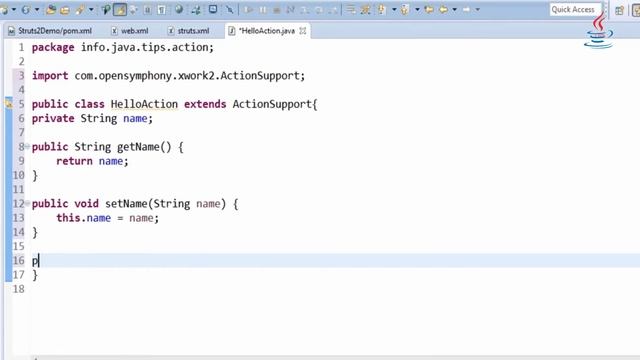Toggle Mark Occurrences highlighter button
Viewport: 640px width, 360px height.
[x=120, y=9]
